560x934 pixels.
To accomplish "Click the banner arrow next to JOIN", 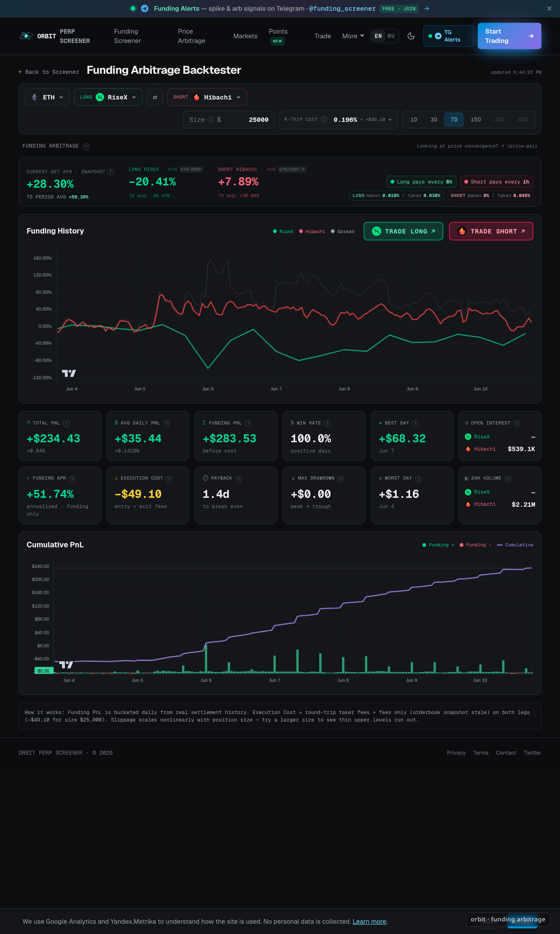I will (x=426, y=8).
